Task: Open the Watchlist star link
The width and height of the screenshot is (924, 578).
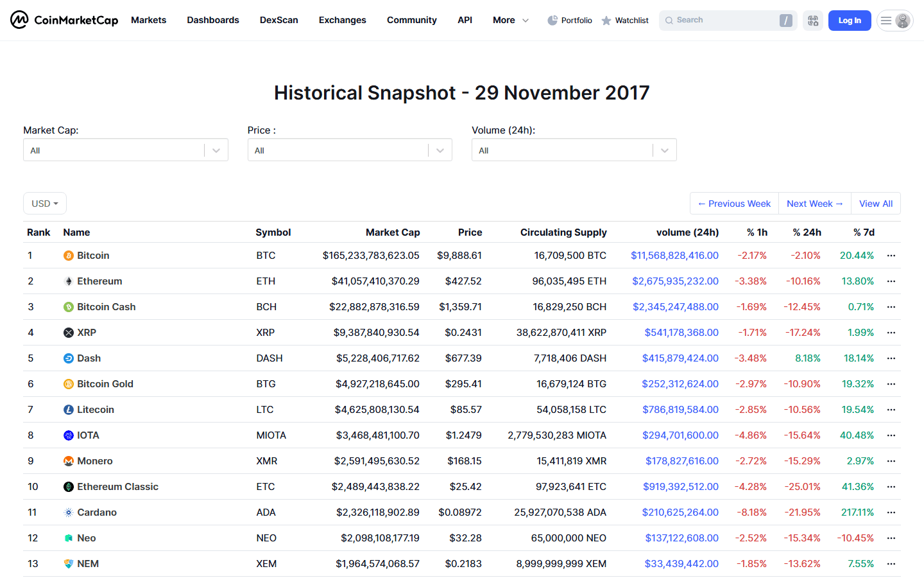Action: tap(625, 21)
